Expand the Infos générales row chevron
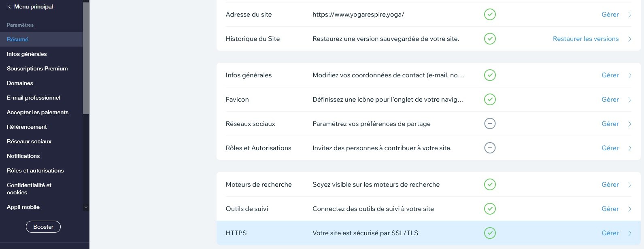This screenshot has height=249, width=644. (629, 75)
